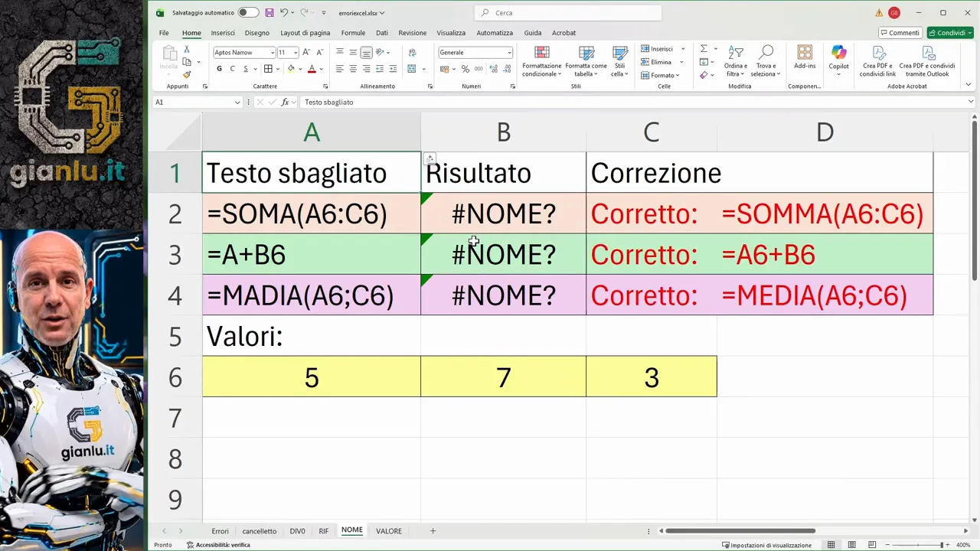The width and height of the screenshot is (980, 551).
Task: Toggle top vertical alignment button
Action: coord(339,52)
